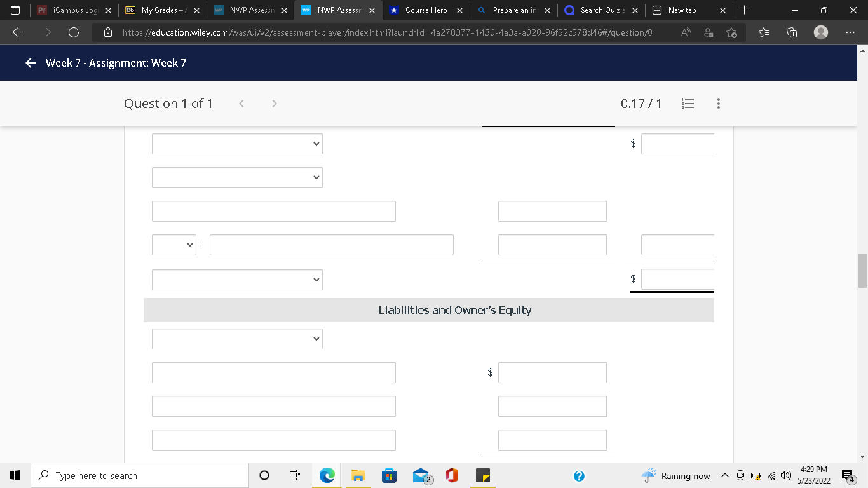Open the assessment three-dot options menu

coord(718,104)
